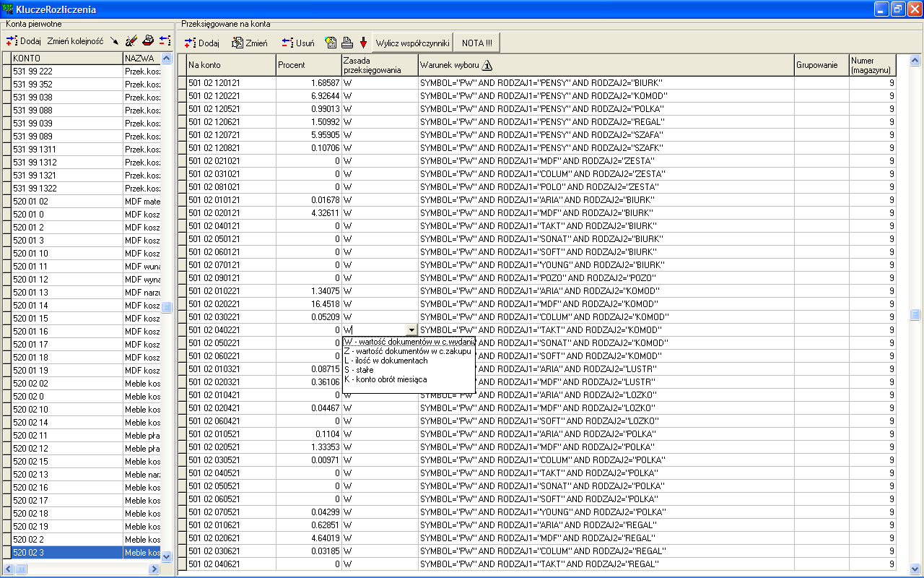Image resolution: width=924 pixels, height=578 pixels.
Task: Click the grey printer icon in right toolbar
Action: [x=347, y=43]
